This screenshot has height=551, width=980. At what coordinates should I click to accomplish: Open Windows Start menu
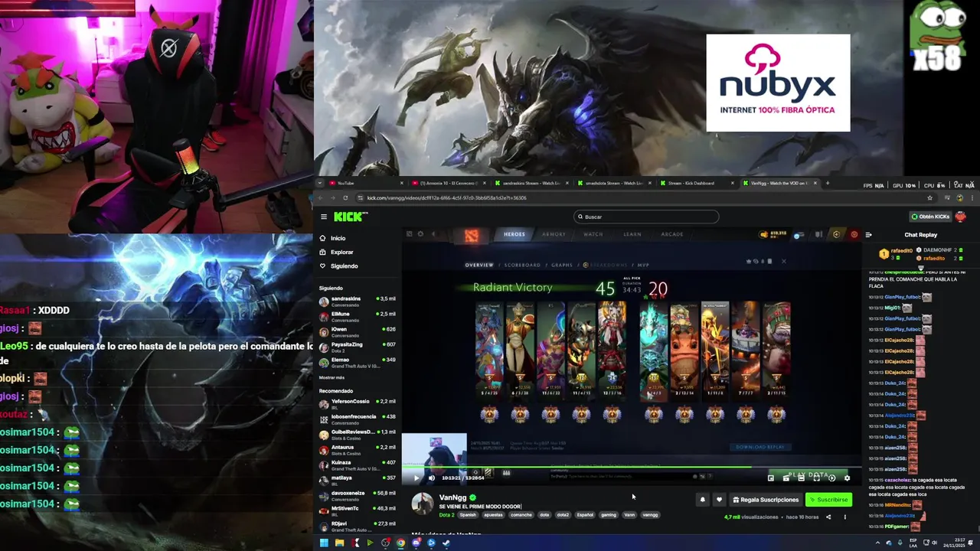point(324,543)
